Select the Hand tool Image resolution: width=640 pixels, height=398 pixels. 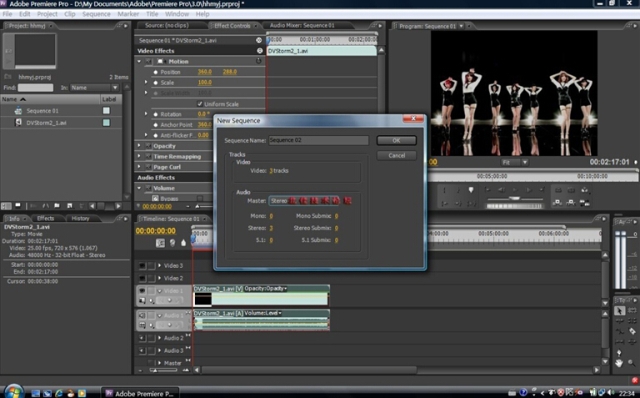(619, 362)
